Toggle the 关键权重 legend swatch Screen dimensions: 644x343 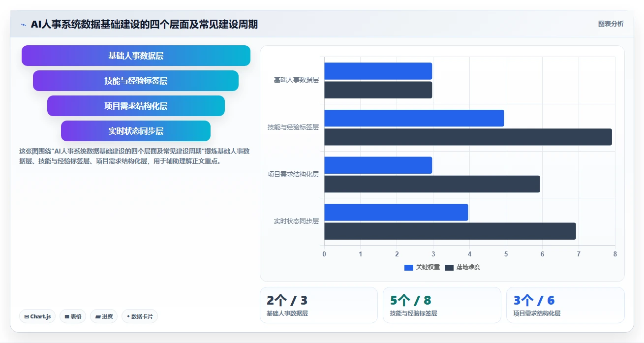point(408,267)
